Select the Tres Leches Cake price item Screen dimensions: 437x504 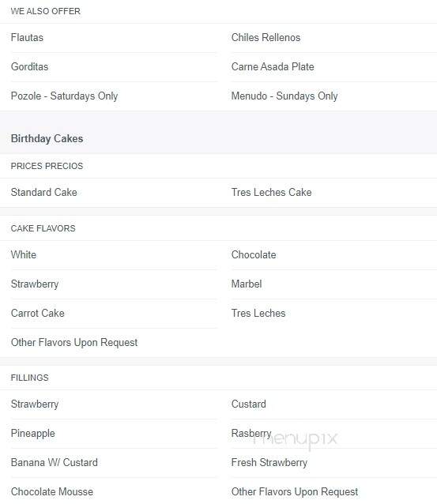click(x=271, y=192)
